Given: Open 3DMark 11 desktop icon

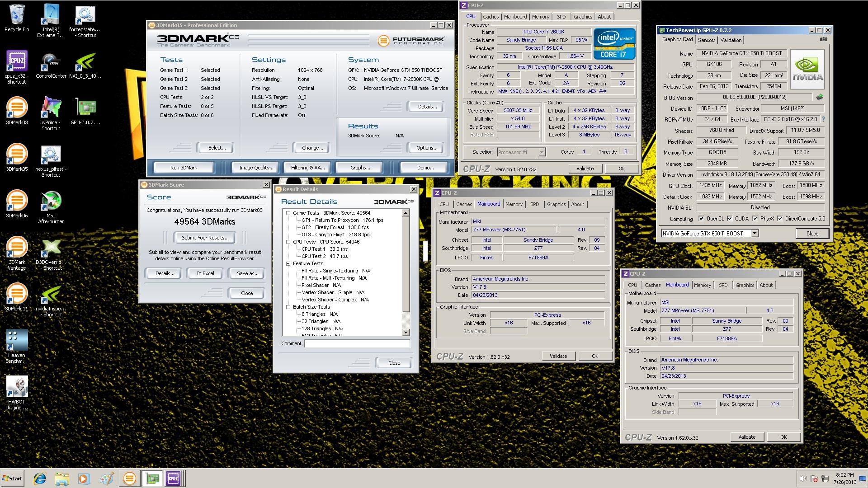Looking at the screenshot, I should [17, 297].
